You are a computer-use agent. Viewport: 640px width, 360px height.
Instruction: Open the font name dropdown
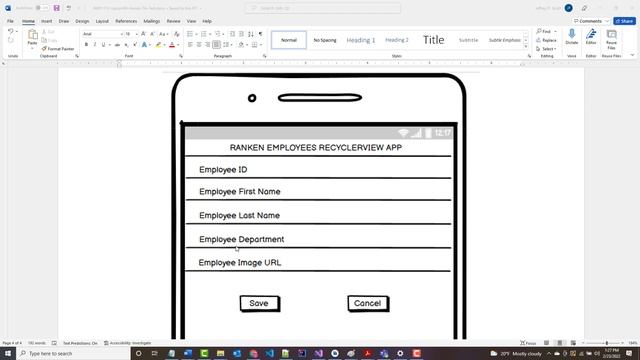click(121, 34)
